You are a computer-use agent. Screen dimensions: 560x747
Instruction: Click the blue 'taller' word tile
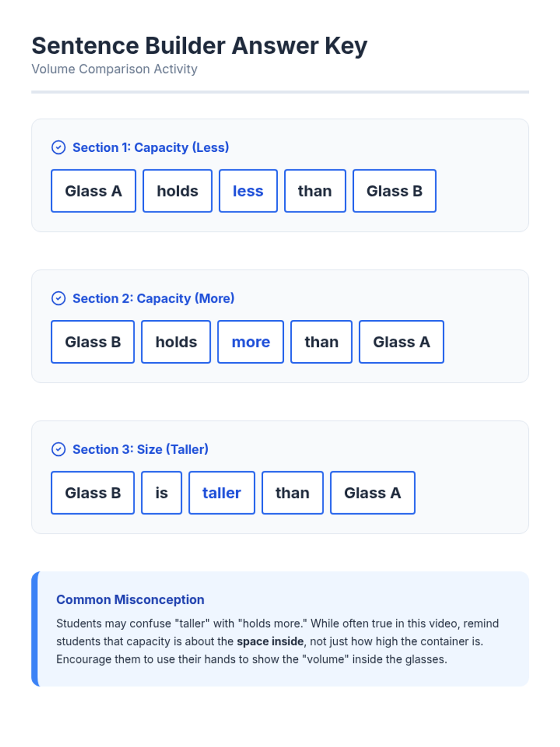(222, 493)
